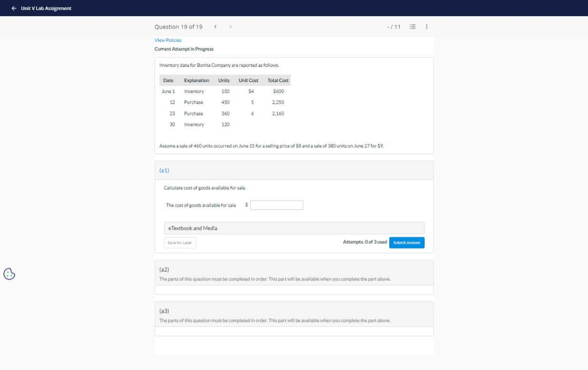
Task: Click 'Calculate cost of goods available for sale.' text
Action: coord(204,187)
